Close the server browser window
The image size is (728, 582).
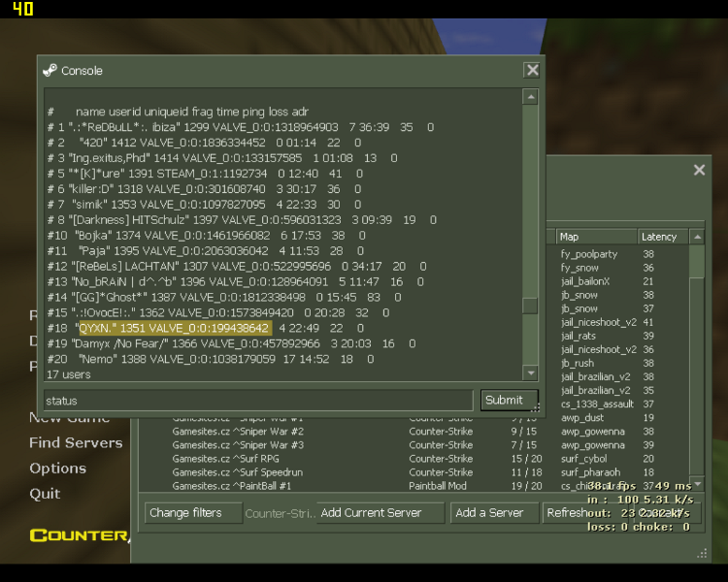pos(699,170)
